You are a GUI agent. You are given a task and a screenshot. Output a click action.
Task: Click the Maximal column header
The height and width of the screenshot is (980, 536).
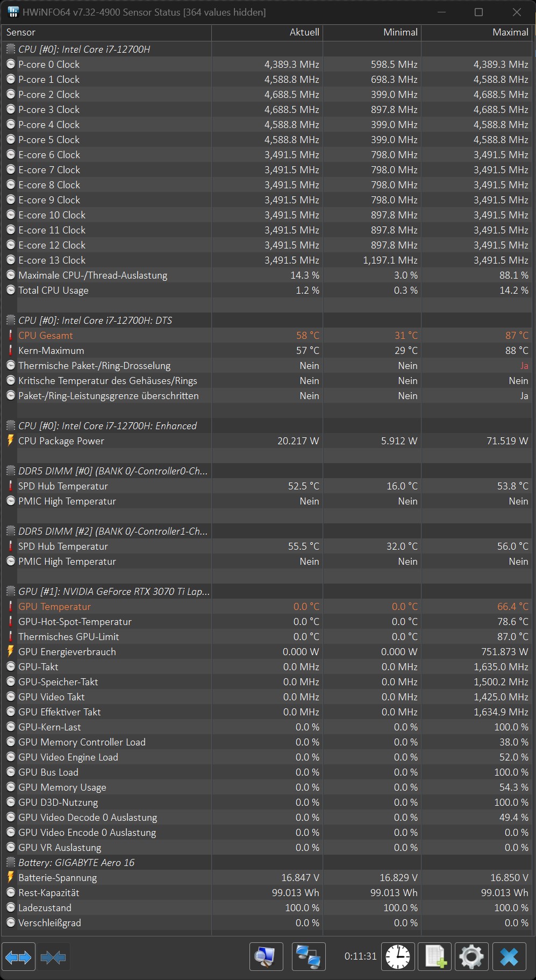click(477, 32)
